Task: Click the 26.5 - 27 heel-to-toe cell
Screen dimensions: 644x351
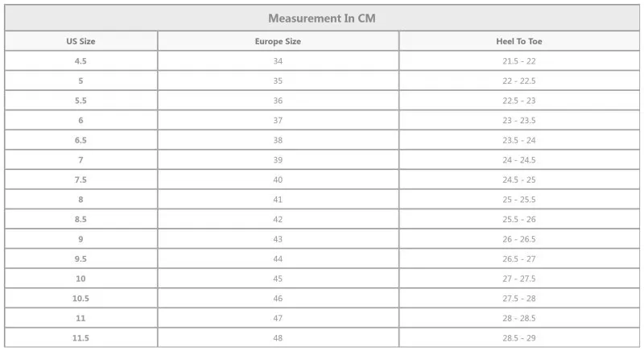Action: pos(519,258)
